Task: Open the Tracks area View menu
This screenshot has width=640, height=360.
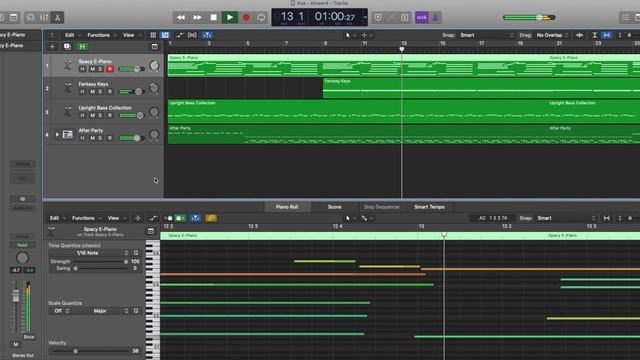Action: point(131,35)
